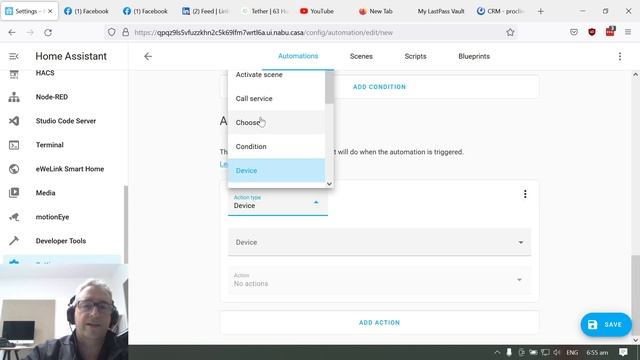The height and width of the screenshot is (360, 640).
Task: Open the Developer Tools sidebar entry
Action: click(61, 241)
